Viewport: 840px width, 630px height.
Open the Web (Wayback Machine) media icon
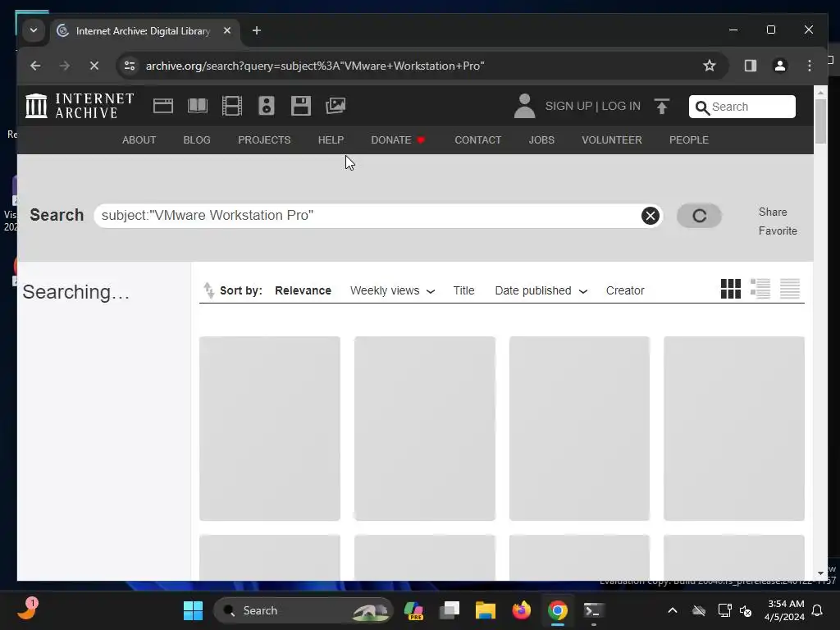(163, 106)
